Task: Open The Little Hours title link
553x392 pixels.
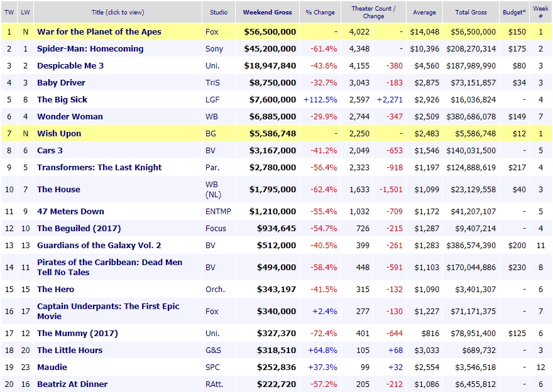Action: click(x=70, y=350)
